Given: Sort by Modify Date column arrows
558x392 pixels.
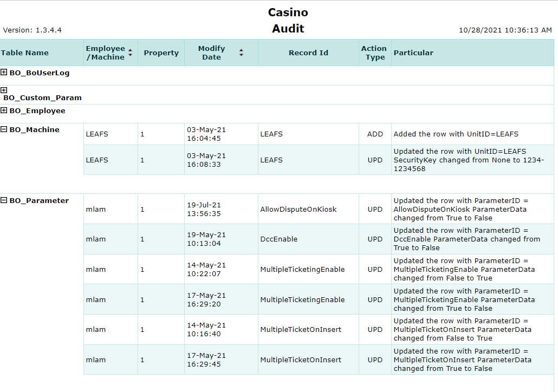Looking at the screenshot, I should 241,53.
